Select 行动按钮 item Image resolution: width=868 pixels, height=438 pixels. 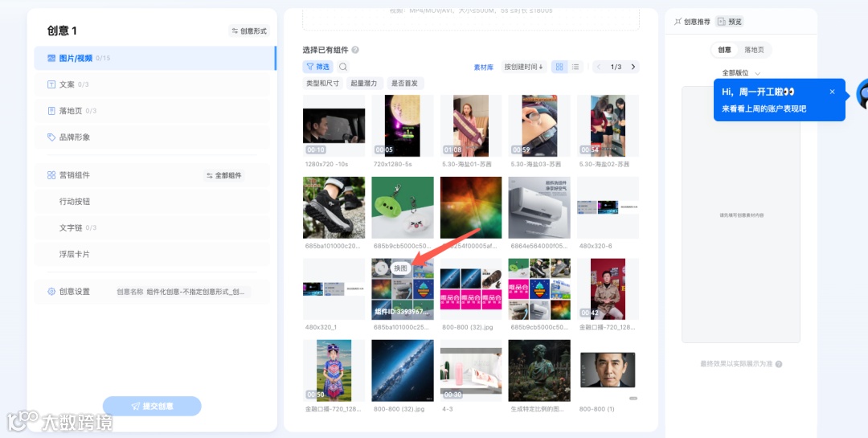(152, 202)
